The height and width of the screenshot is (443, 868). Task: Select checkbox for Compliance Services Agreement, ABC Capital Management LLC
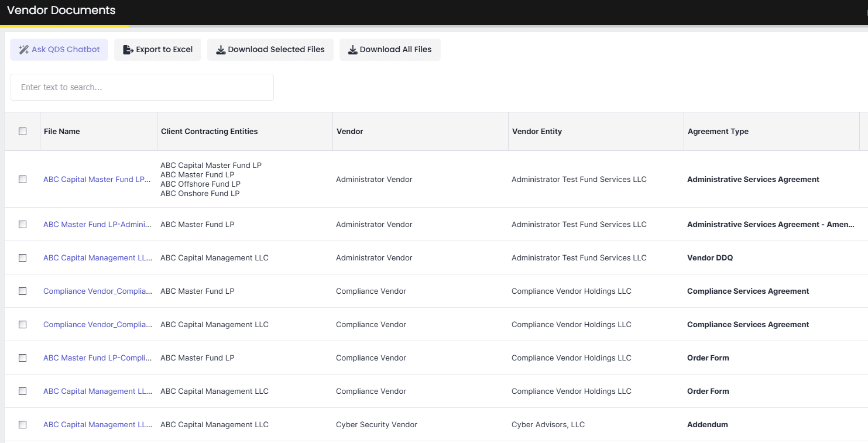[23, 325]
